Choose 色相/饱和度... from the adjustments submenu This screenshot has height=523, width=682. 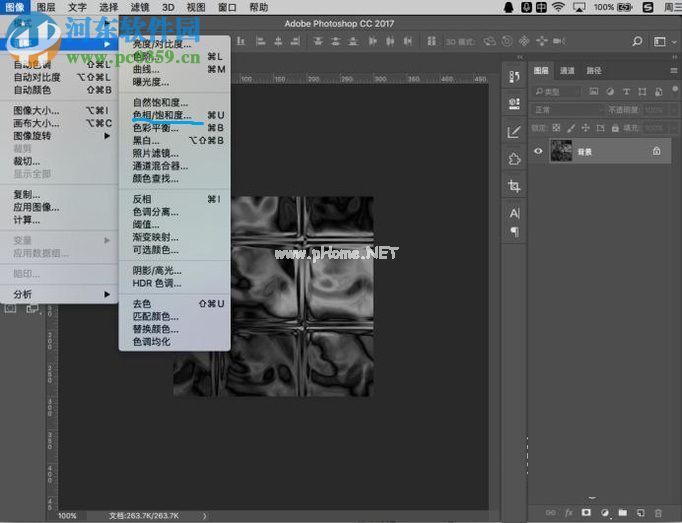coord(162,115)
